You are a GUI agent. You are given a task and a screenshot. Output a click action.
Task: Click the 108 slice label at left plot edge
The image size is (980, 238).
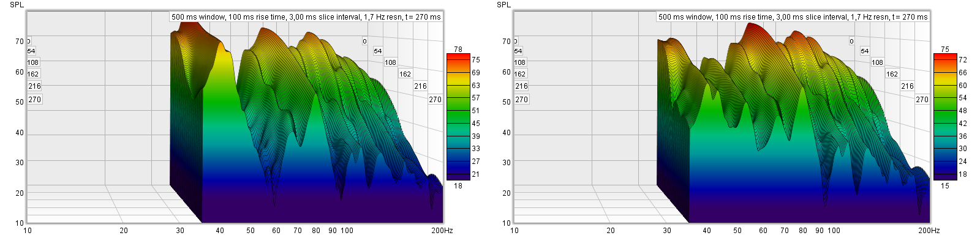[x=32, y=62]
